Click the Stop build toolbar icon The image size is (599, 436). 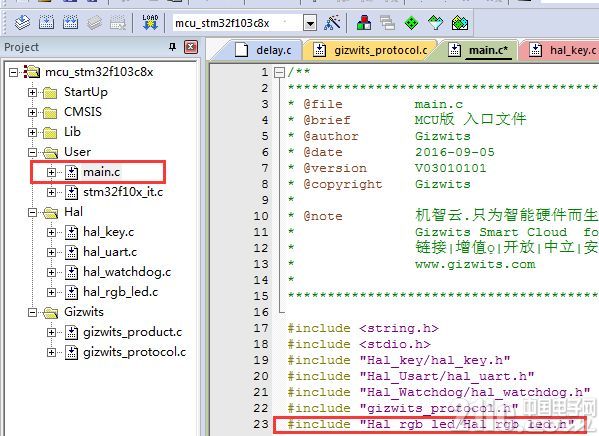[x=118, y=23]
